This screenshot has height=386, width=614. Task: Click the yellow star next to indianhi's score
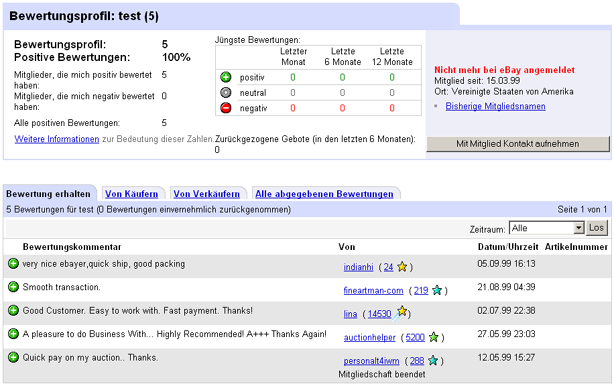pyautogui.click(x=402, y=267)
